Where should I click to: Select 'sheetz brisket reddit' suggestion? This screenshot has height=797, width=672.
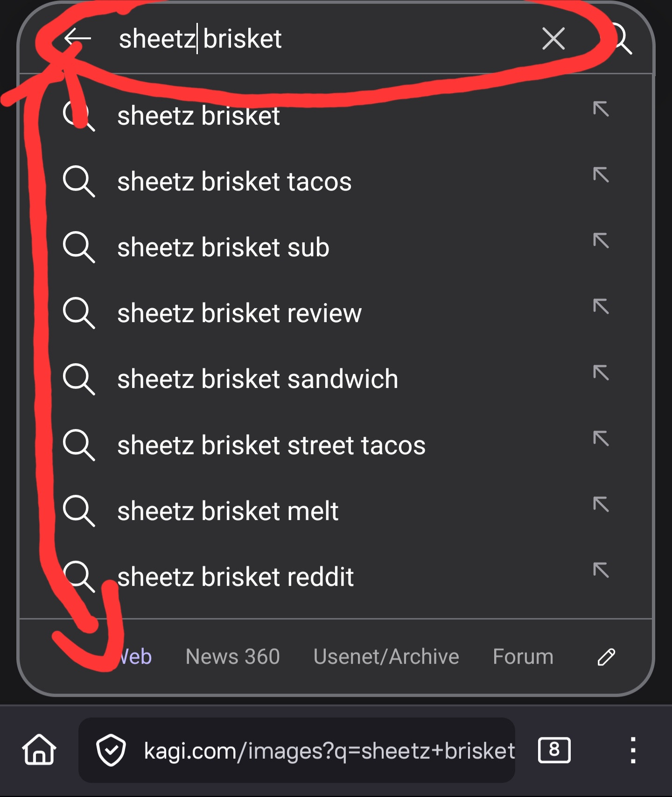235,577
